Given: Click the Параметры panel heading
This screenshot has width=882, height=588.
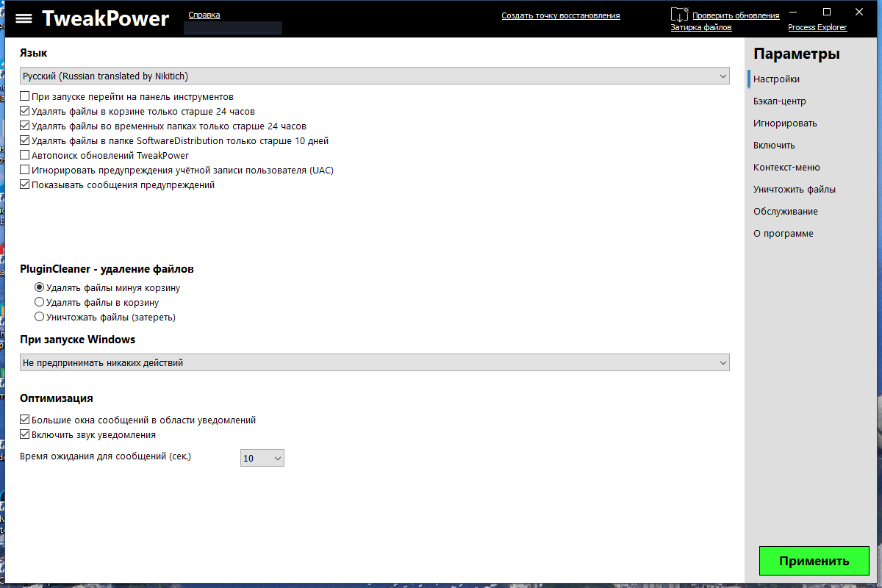Looking at the screenshot, I should click(x=796, y=54).
